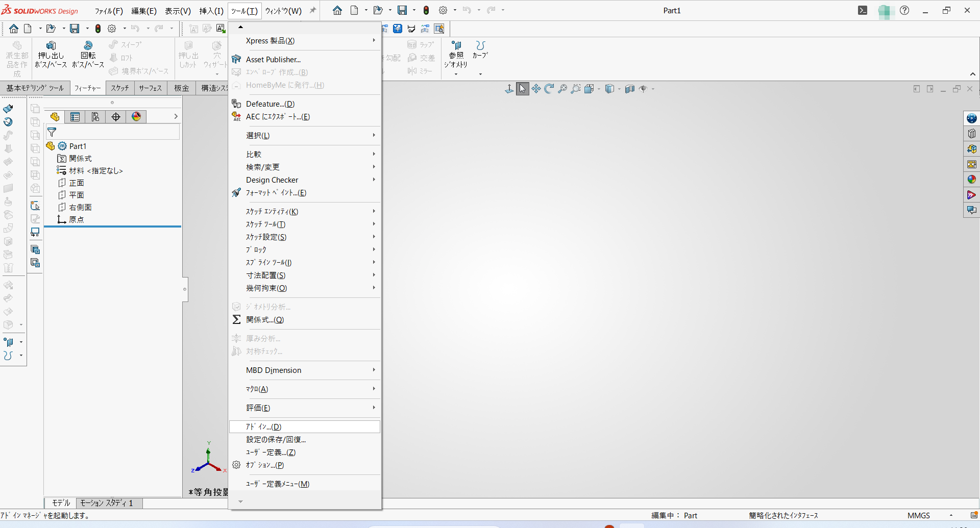
Task: Expand the MBD Dimension submenu
Action: point(305,370)
